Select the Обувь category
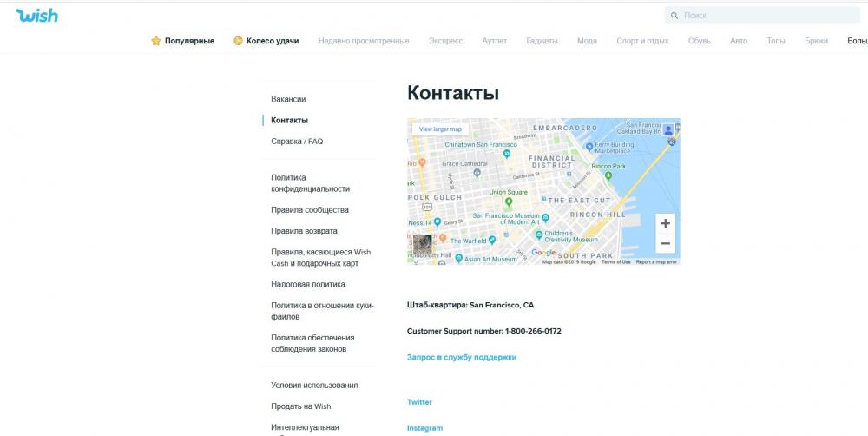Screen dimensions: 868x436 tap(699, 41)
